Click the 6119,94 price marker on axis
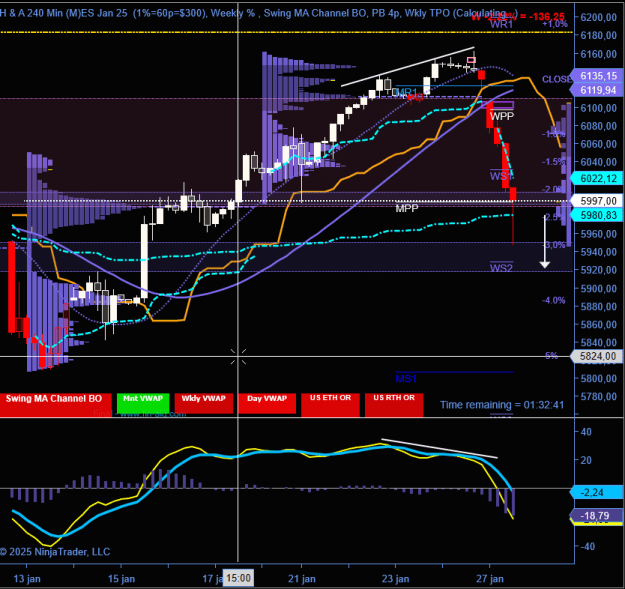The image size is (625, 589). 597,90
